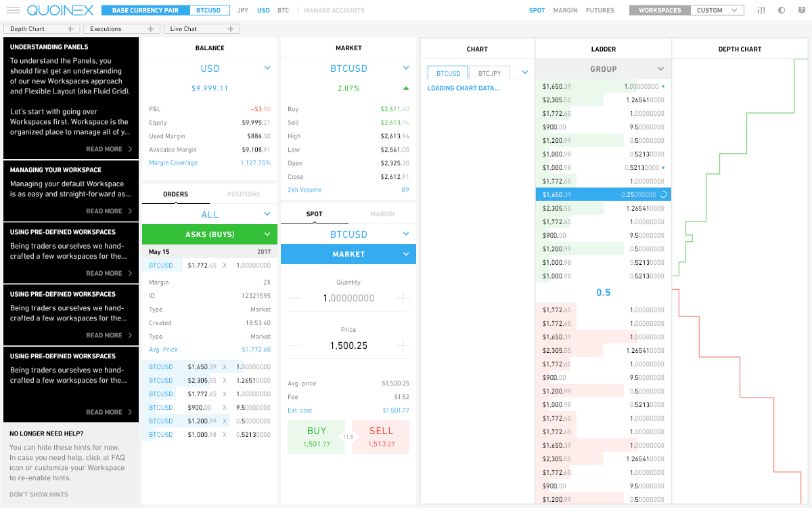Image resolution: width=812 pixels, height=508 pixels.
Task: Toggle the dark/light contrast theme icon
Action: coord(782,10)
